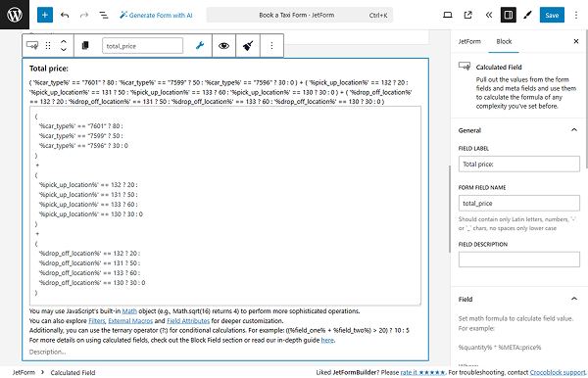Close the settings sidebar with X
The image size is (588, 378).
pos(576,41)
